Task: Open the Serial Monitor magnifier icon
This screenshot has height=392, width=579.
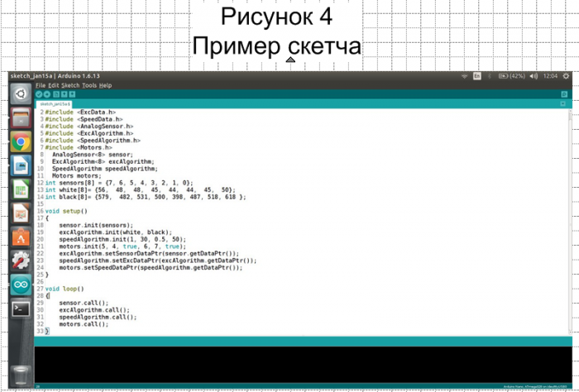Action: point(565,94)
